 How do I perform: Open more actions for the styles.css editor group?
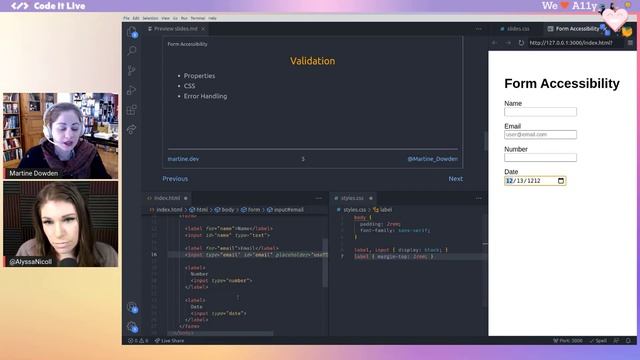point(479,198)
